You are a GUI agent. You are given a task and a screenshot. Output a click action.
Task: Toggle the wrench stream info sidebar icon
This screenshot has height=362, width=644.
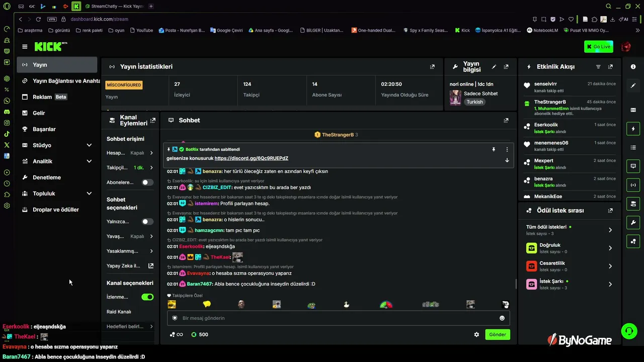coord(633,222)
